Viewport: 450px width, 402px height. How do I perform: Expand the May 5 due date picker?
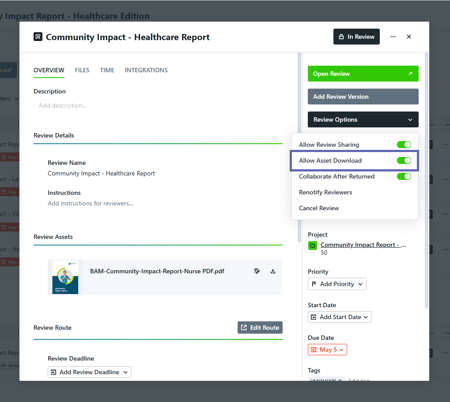tap(327, 350)
